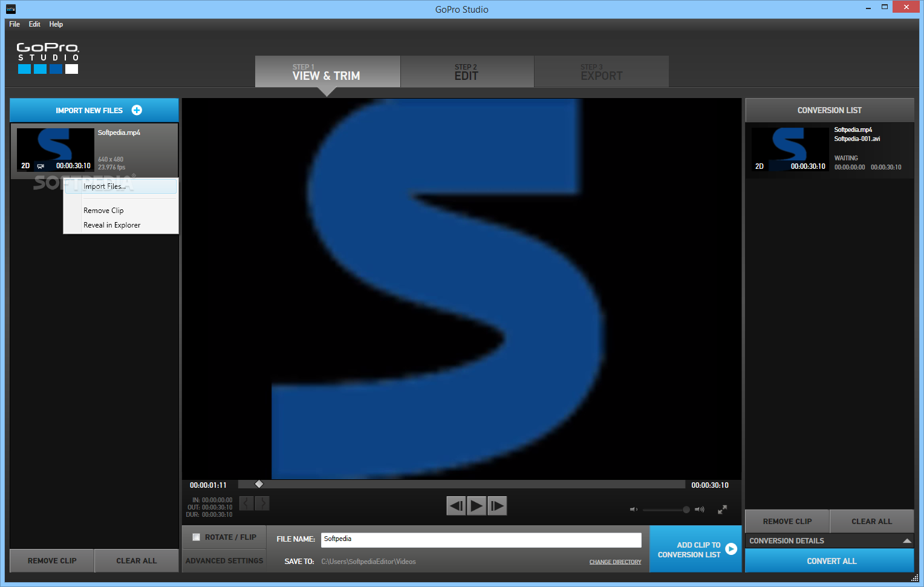Click the high volume speaker icon
This screenshot has height=587, width=924.
pos(700,510)
